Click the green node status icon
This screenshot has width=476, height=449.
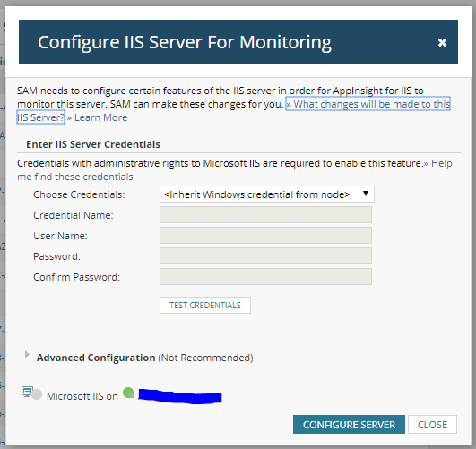tap(128, 393)
